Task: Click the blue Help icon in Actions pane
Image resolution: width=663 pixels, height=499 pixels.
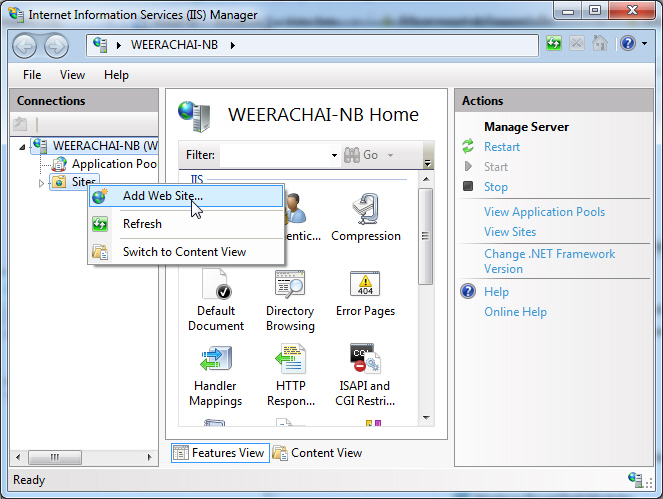Action: (x=468, y=291)
